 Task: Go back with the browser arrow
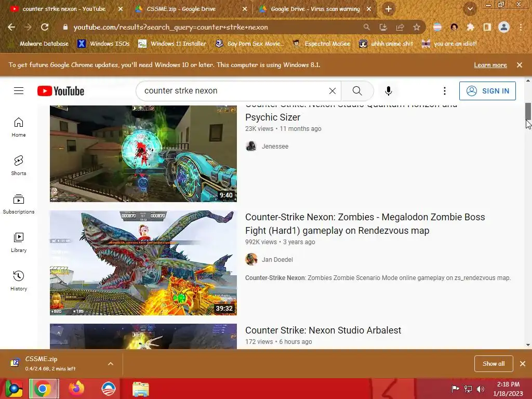pos(11,27)
